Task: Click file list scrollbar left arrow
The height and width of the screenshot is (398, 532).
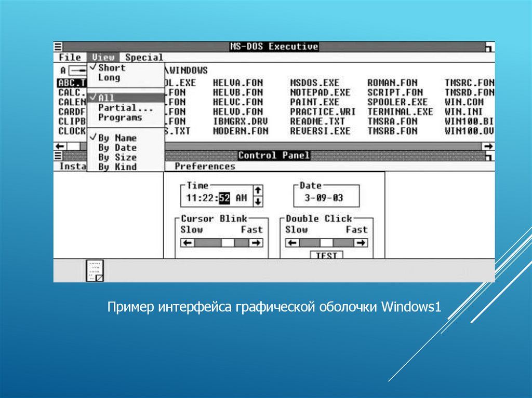Action: (60, 146)
